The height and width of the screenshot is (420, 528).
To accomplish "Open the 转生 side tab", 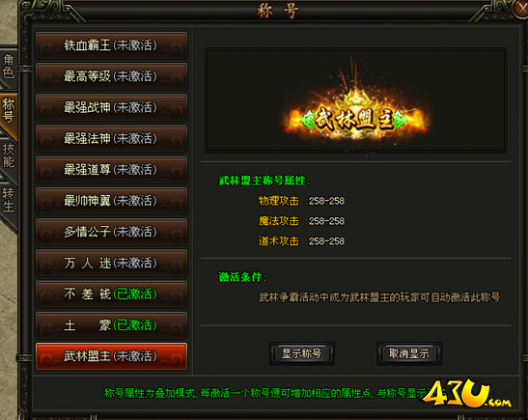I will tap(9, 200).
